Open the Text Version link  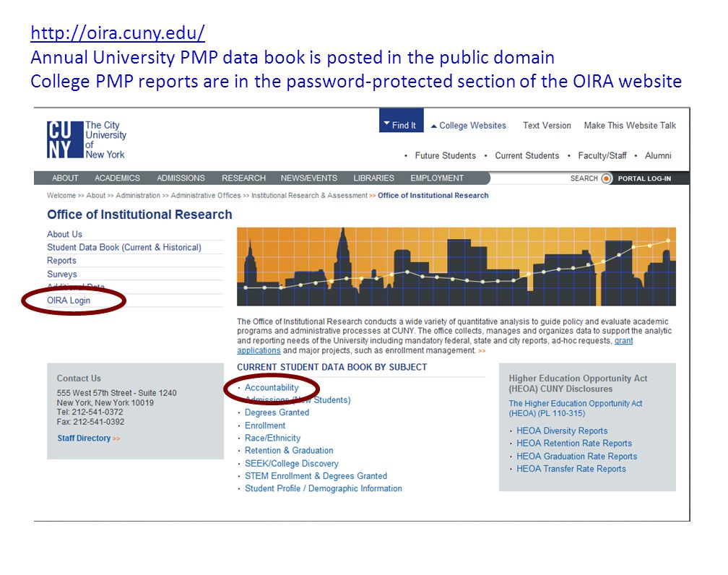(x=547, y=126)
